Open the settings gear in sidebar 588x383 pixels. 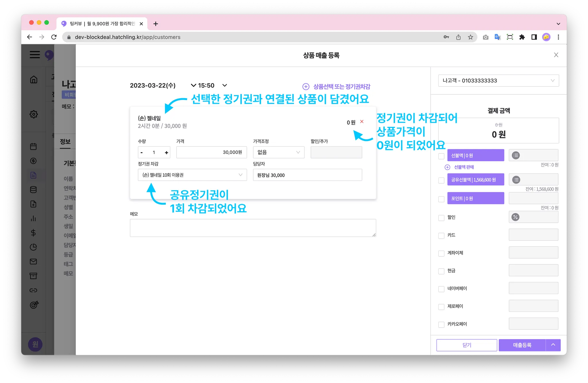[34, 114]
